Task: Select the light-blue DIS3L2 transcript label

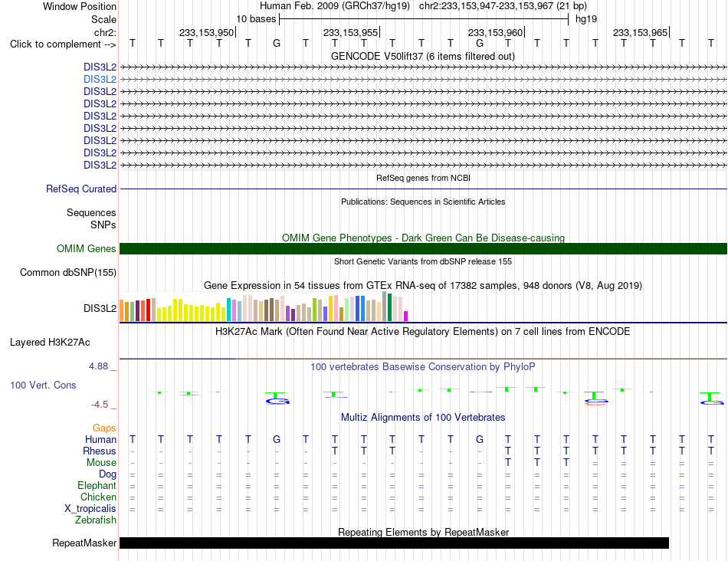Action: coord(100,80)
